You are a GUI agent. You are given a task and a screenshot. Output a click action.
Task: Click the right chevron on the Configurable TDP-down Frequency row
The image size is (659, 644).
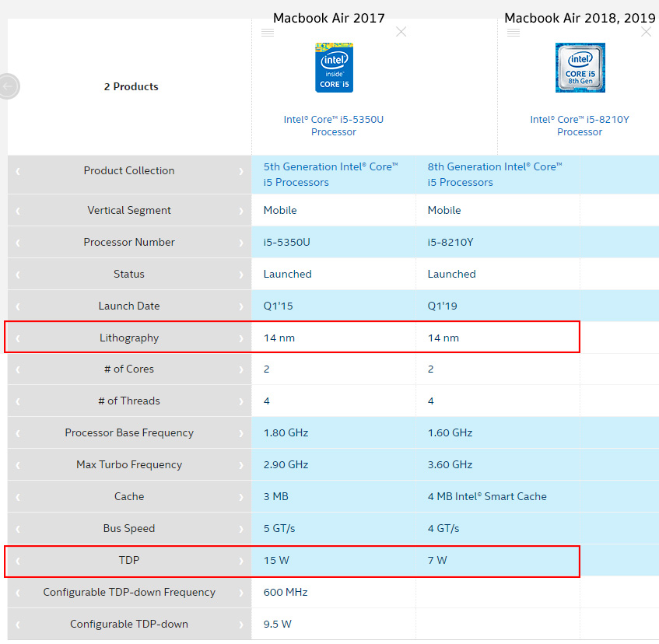point(241,593)
